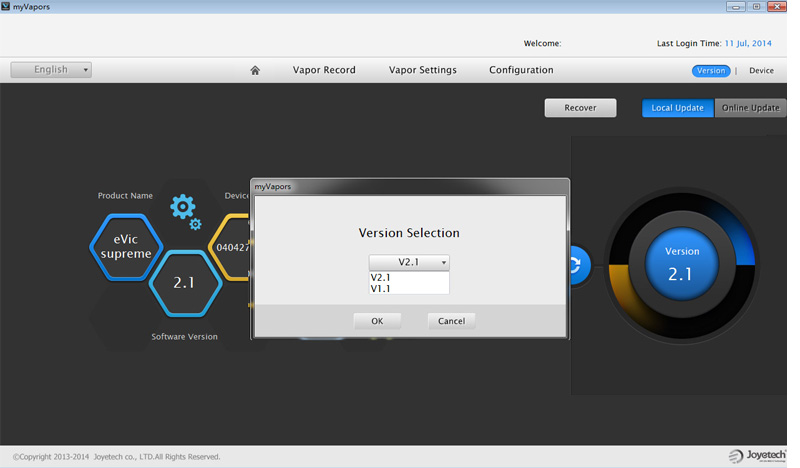The image size is (800, 468).
Task: Open the Vapor Record tab
Action: [324, 70]
